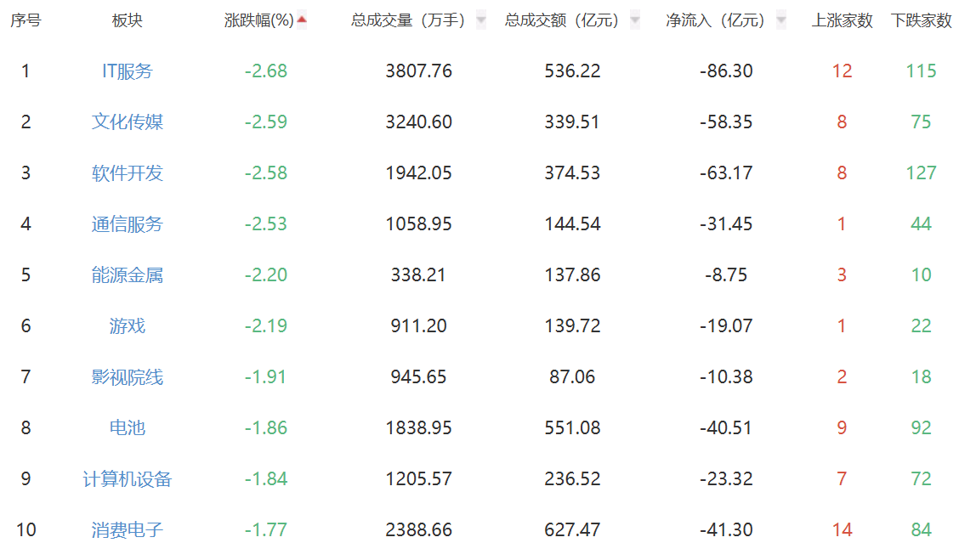Click the sort arrow next to 总成交额

[635, 20]
